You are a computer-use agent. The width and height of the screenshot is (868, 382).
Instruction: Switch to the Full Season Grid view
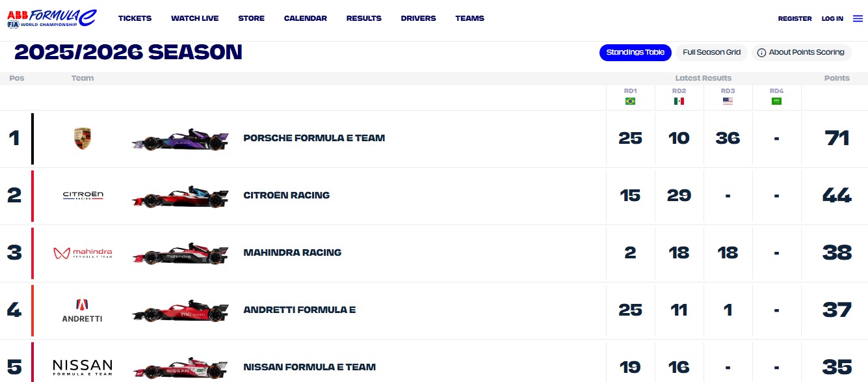[x=711, y=53]
